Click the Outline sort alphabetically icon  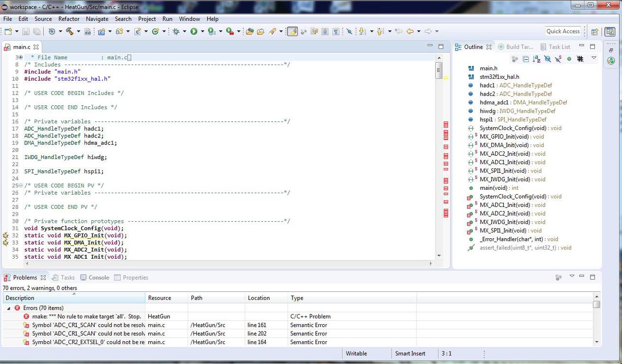coord(536,59)
